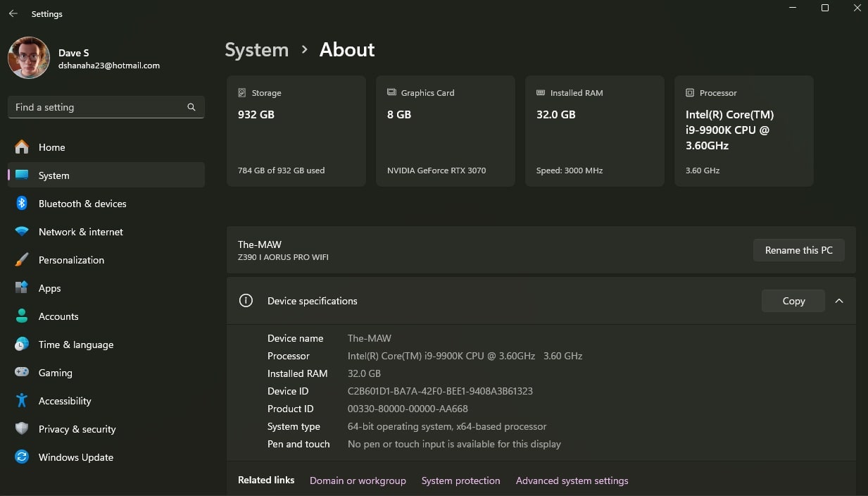Click the back arrow in Settings

click(13, 13)
